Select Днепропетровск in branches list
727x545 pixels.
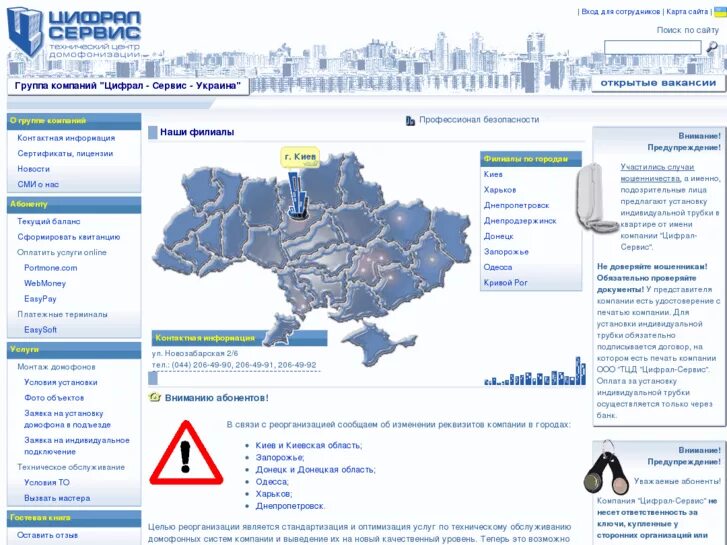click(x=516, y=205)
